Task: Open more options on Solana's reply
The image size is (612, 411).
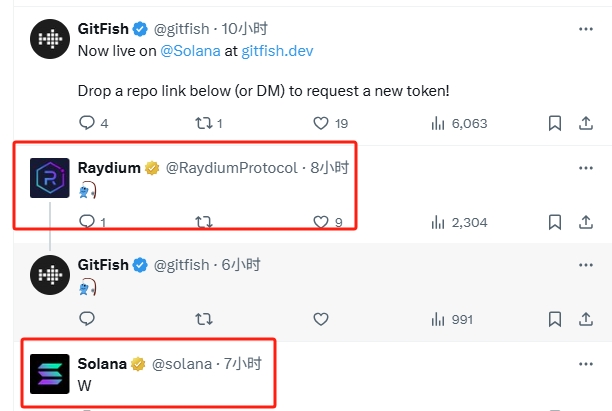Action: (585, 364)
